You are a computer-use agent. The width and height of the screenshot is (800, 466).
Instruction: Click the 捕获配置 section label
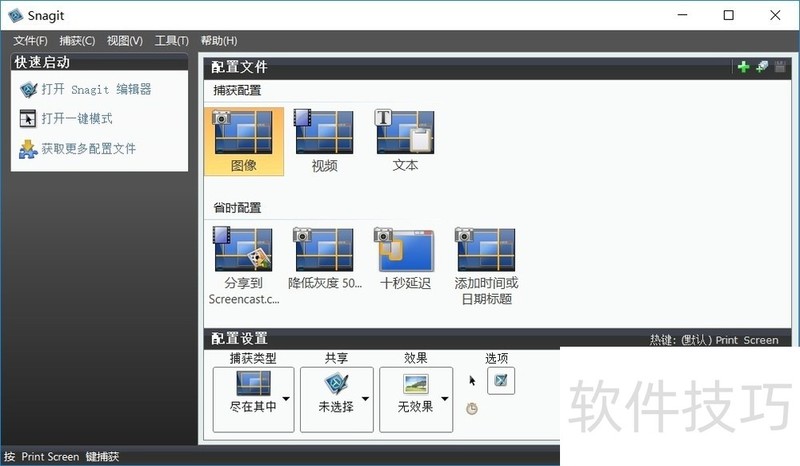[x=237, y=90]
